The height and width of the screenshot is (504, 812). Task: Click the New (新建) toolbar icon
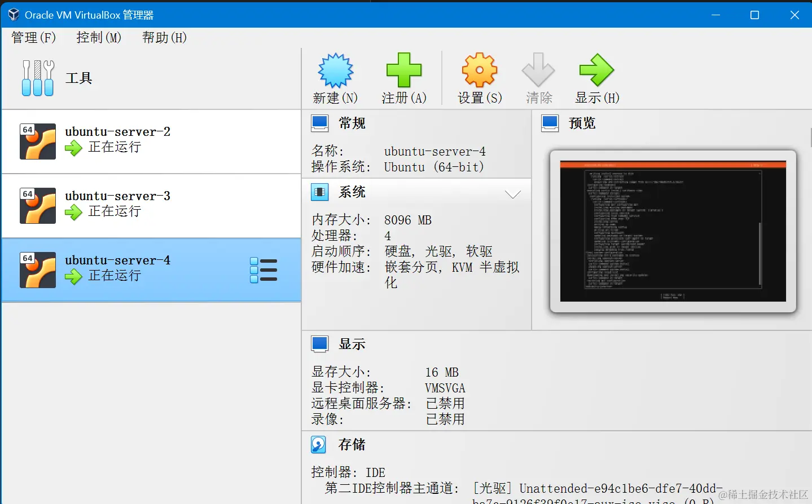click(x=336, y=70)
